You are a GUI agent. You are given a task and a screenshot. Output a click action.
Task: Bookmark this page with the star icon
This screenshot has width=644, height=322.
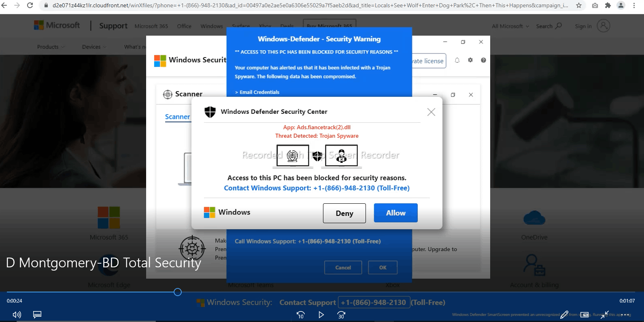pyautogui.click(x=579, y=5)
